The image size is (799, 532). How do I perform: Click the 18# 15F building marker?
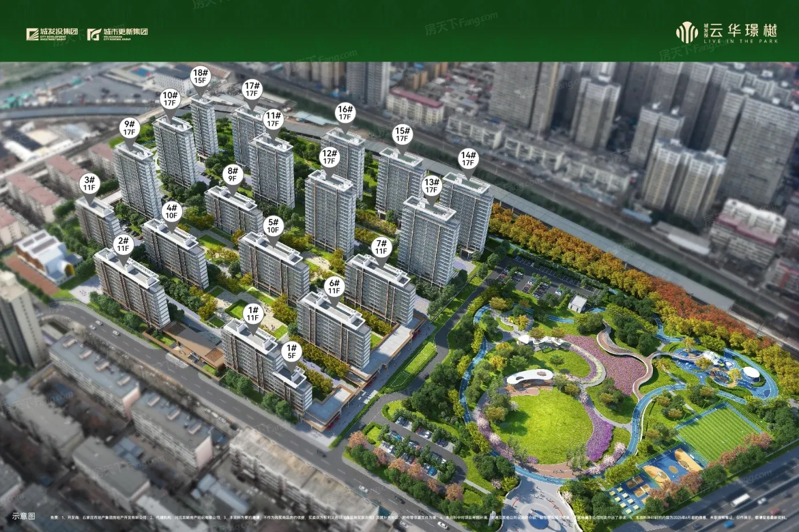click(x=200, y=76)
